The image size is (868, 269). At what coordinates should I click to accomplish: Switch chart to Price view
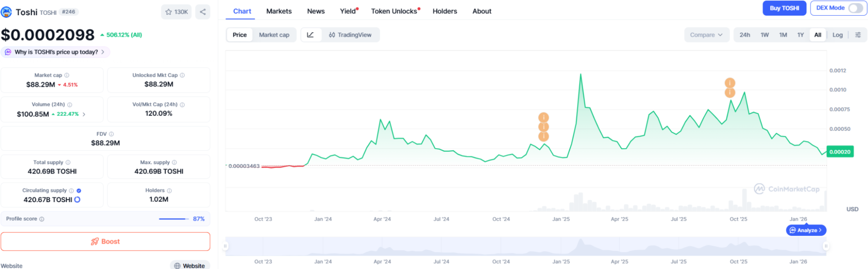click(240, 35)
